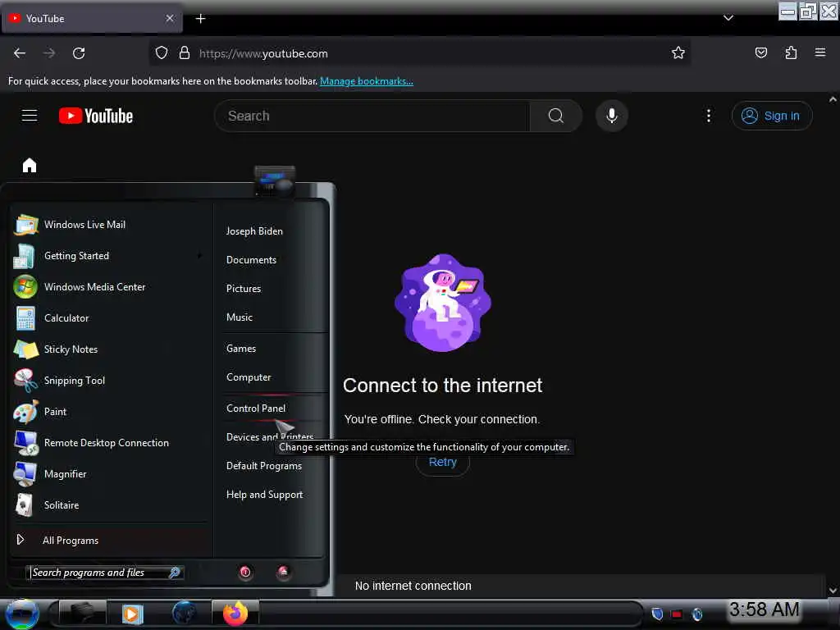The image size is (840, 630).
Task: Go back in Firefox
Action: 20,53
